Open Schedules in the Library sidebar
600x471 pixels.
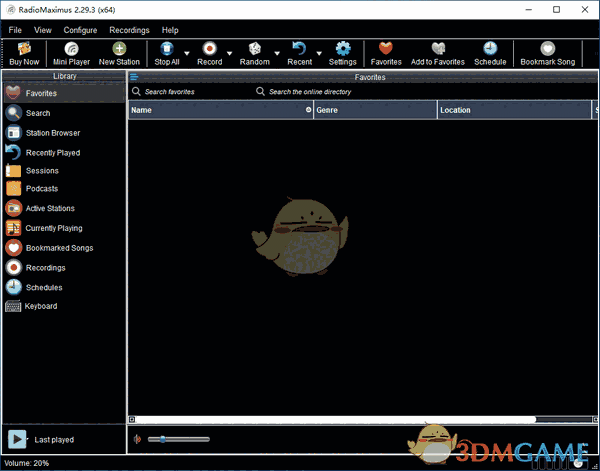point(64,287)
